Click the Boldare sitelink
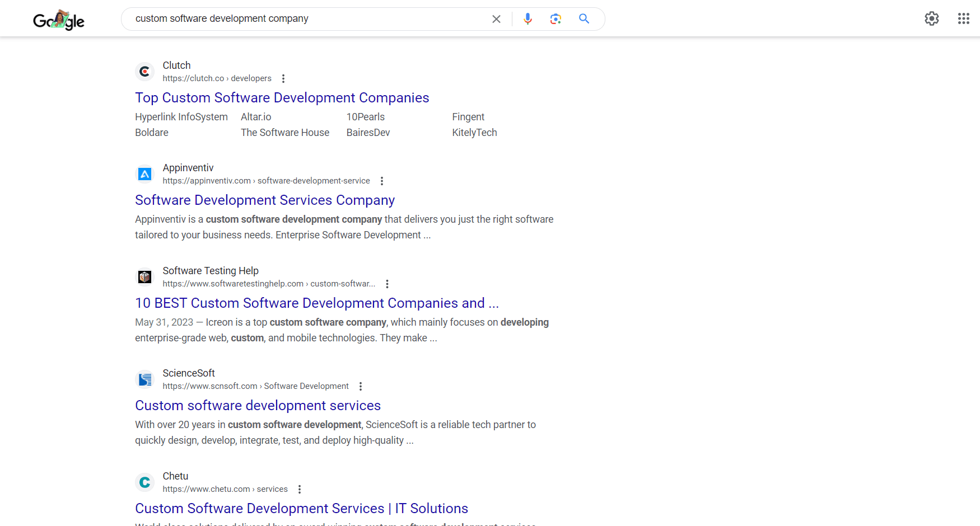This screenshot has width=980, height=526. point(152,133)
